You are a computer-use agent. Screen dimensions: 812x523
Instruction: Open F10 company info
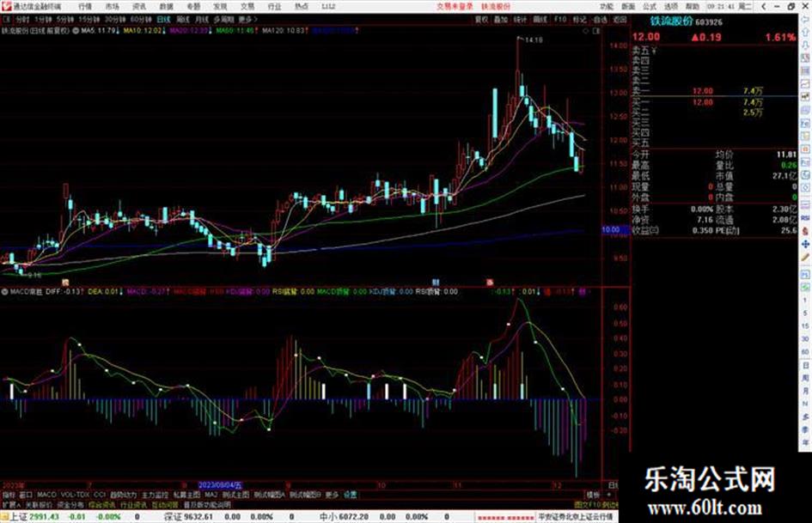559,19
